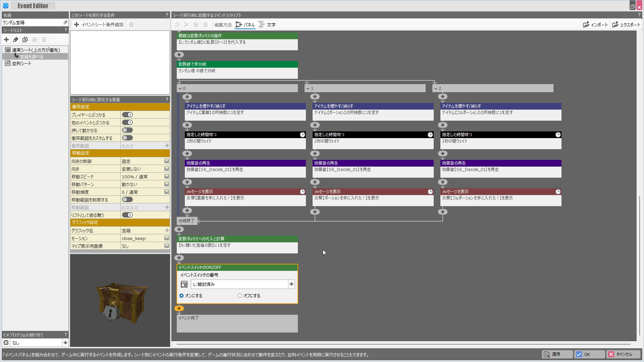Click help icon of このシートを実行する条件
644x362 pixels.
tap(167, 15)
